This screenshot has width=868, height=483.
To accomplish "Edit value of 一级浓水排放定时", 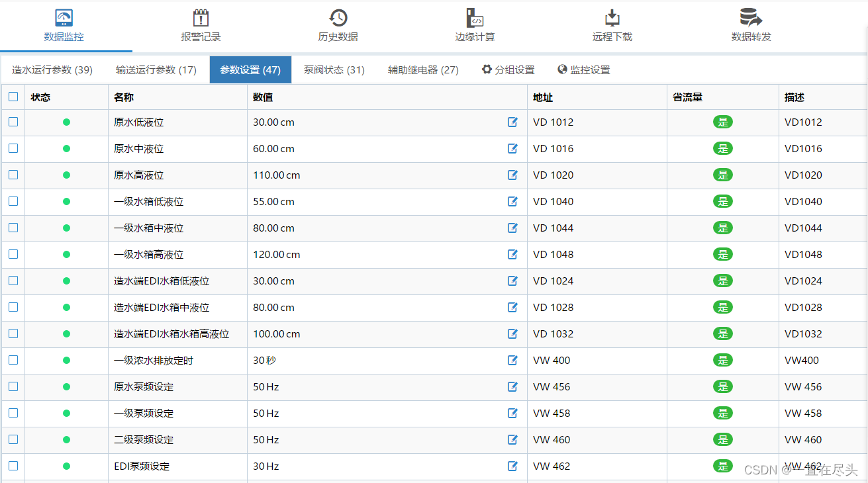I will pos(512,360).
